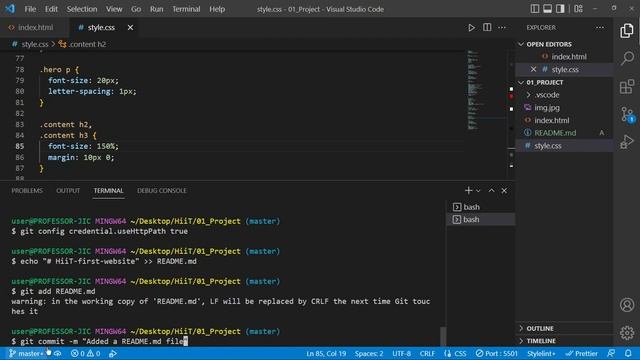640x360 pixels.
Task: Open the Manage gear icon
Action: click(x=627, y=333)
